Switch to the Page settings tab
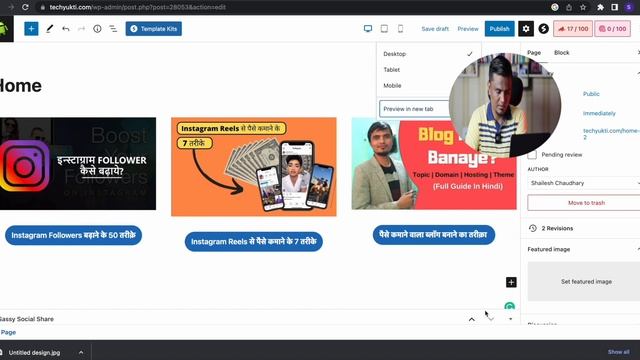 [534, 53]
